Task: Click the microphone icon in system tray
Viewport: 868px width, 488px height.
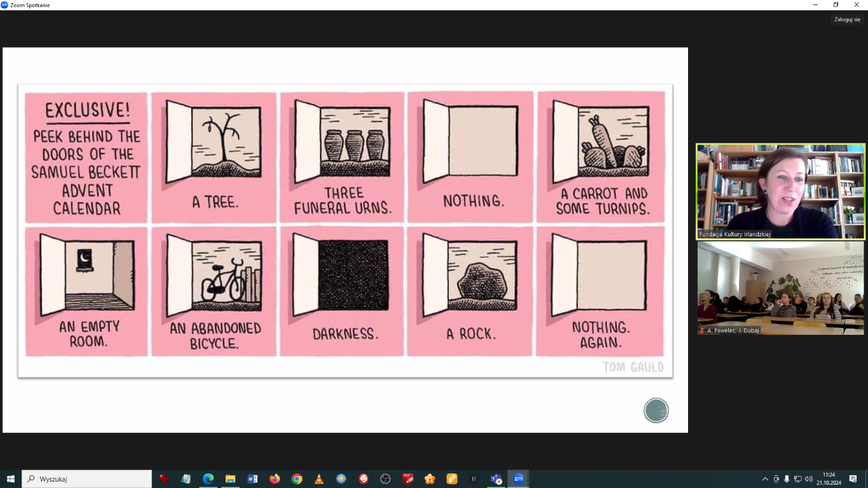Action: (787, 478)
